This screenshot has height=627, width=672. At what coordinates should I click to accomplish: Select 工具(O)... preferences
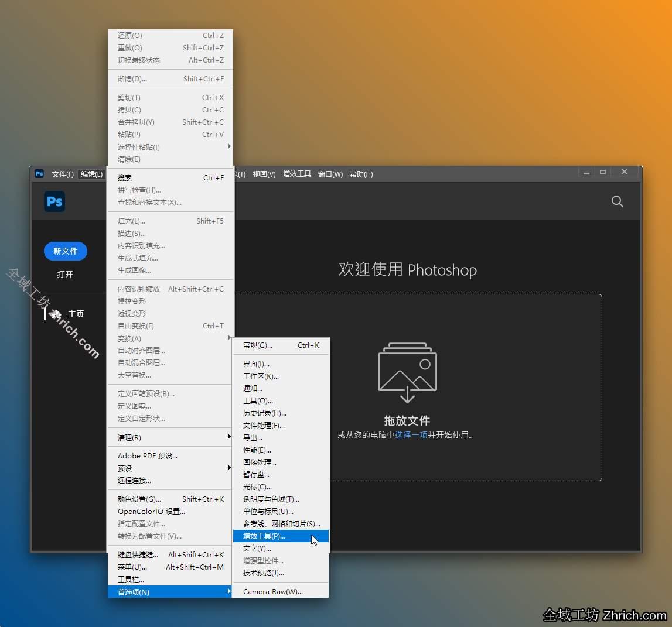tap(281, 401)
